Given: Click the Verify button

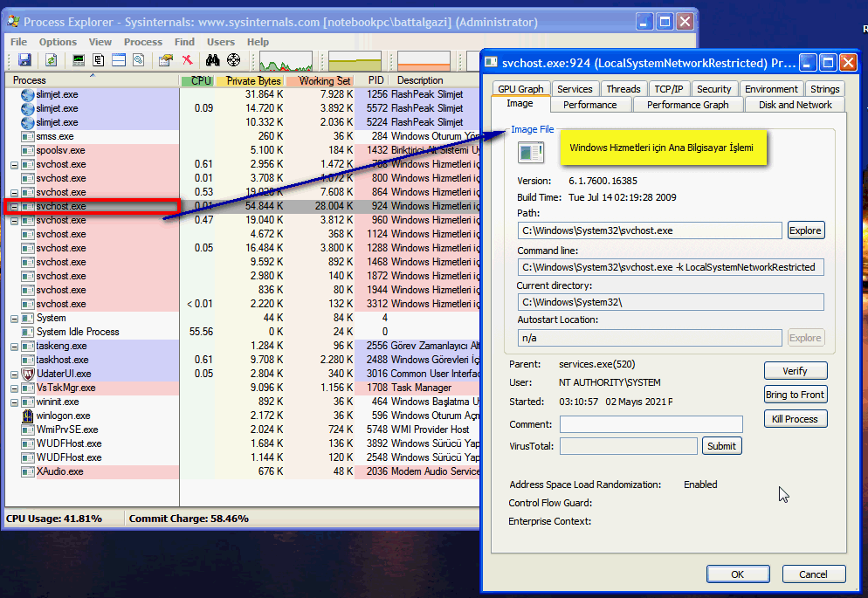Looking at the screenshot, I should [x=796, y=371].
